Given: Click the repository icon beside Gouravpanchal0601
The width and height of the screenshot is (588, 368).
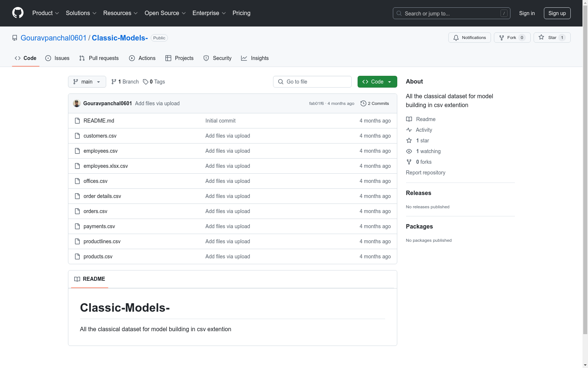Looking at the screenshot, I should click(15, 38).
